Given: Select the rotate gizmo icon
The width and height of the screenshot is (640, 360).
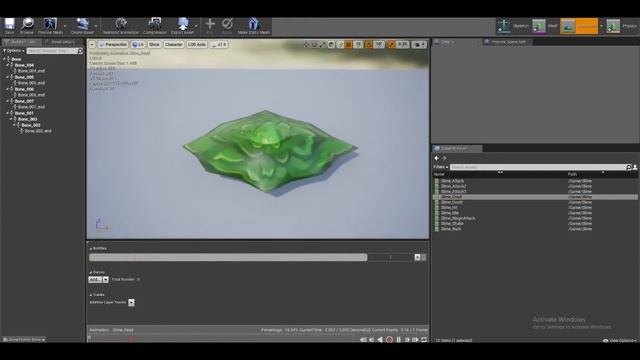Looking at the screenshot, I should (314, 44).
